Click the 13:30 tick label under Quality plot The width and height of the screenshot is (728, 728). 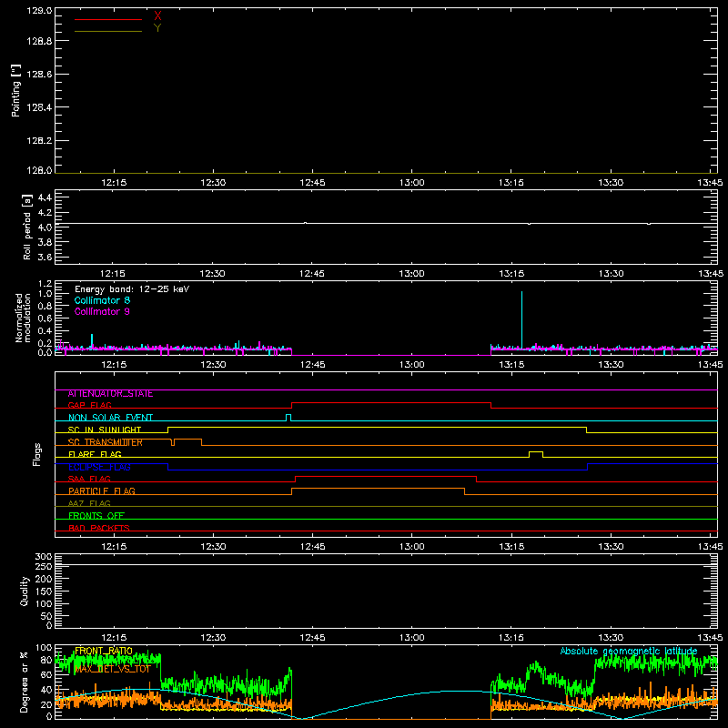coord(611,638)
